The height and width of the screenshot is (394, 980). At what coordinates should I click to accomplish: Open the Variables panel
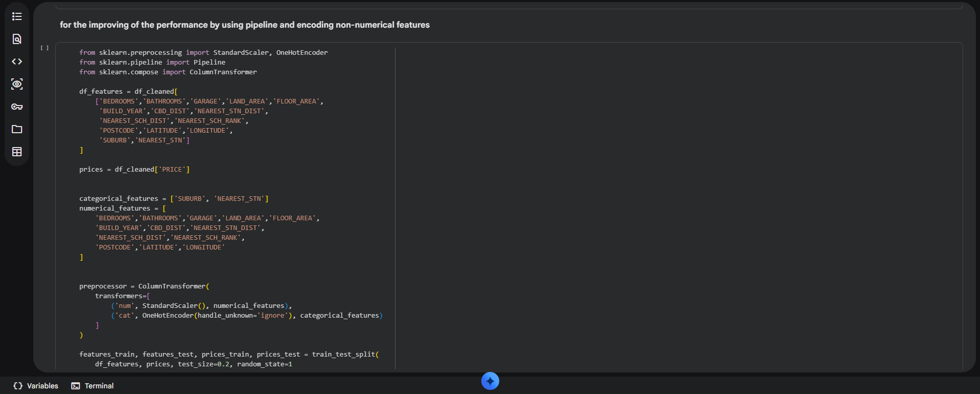36,386
